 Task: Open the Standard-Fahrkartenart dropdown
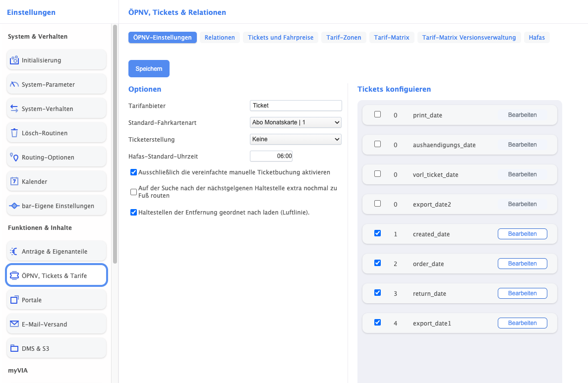pyautogui.click(x=295, y=122)
